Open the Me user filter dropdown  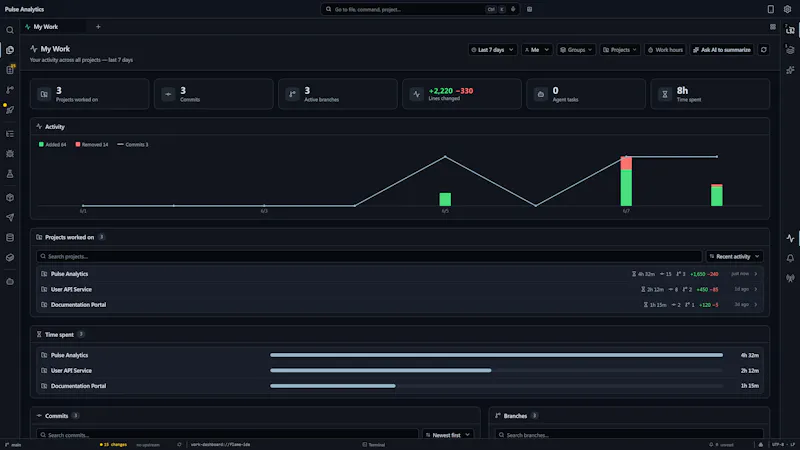pyautogui.click(x=537, y=49)
